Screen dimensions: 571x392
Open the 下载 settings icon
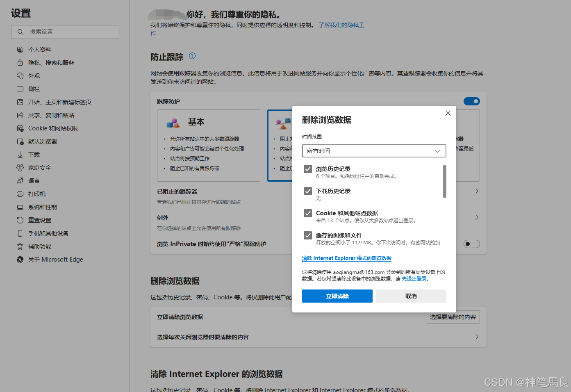(20, 154)
